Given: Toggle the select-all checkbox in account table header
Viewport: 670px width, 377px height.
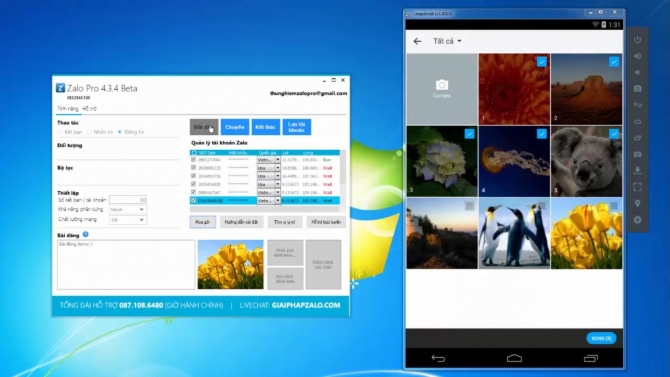Looking at the screenshot, I should click(194, 153).
